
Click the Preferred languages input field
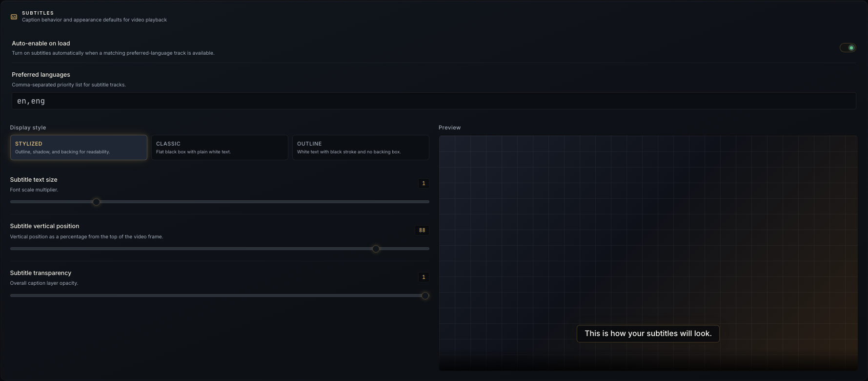point(434,101)
